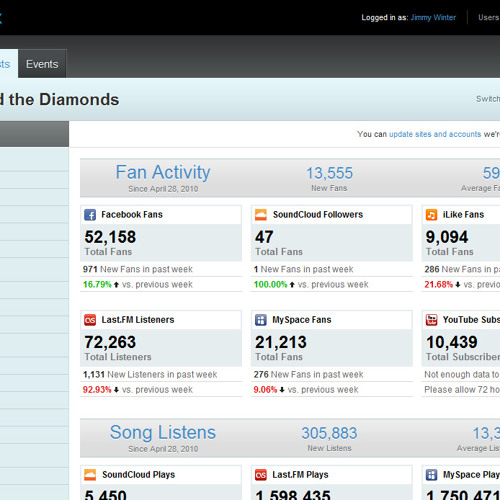The height and width of the screenshot is (500, 500).
Task: Select the MySpace Fans card title
Action: pyautogui.click(x=302, y=320)
